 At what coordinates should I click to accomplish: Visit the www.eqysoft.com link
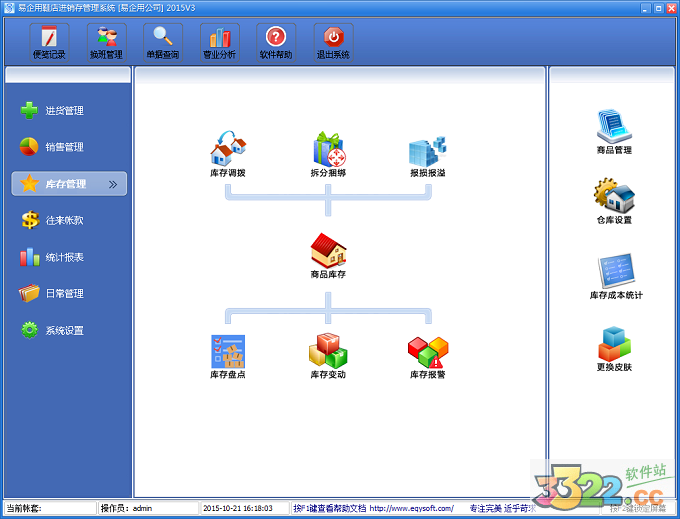pos(412,508)
